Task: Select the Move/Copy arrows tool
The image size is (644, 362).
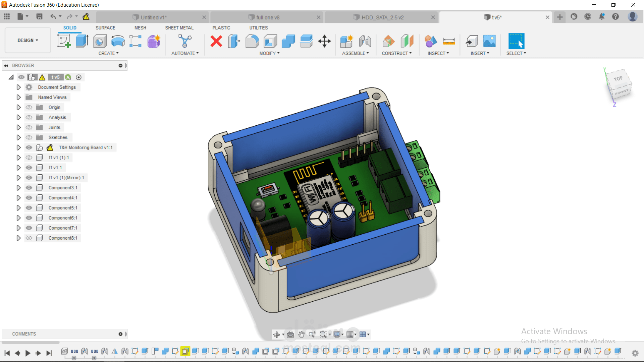Action: point(324,41)
